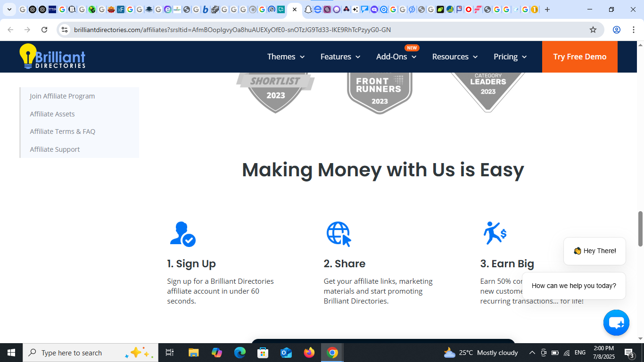Click the Front Runners 2023 badge

coord(380,93)
